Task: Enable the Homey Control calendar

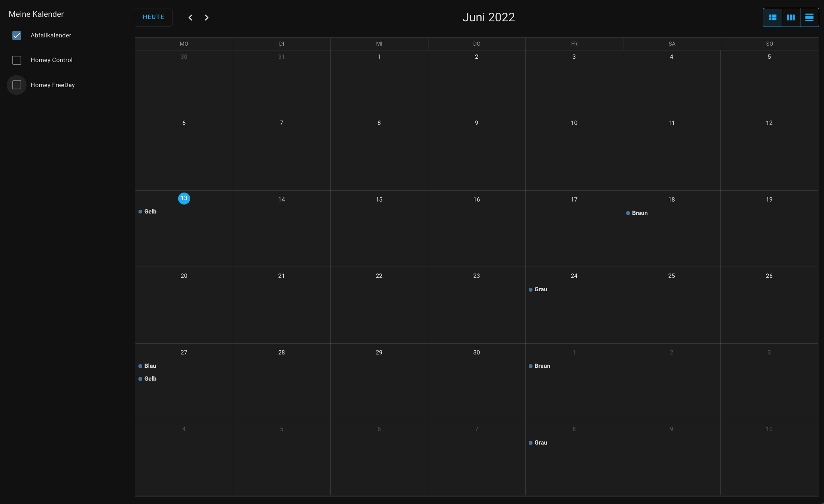Action: coord(17,60)
